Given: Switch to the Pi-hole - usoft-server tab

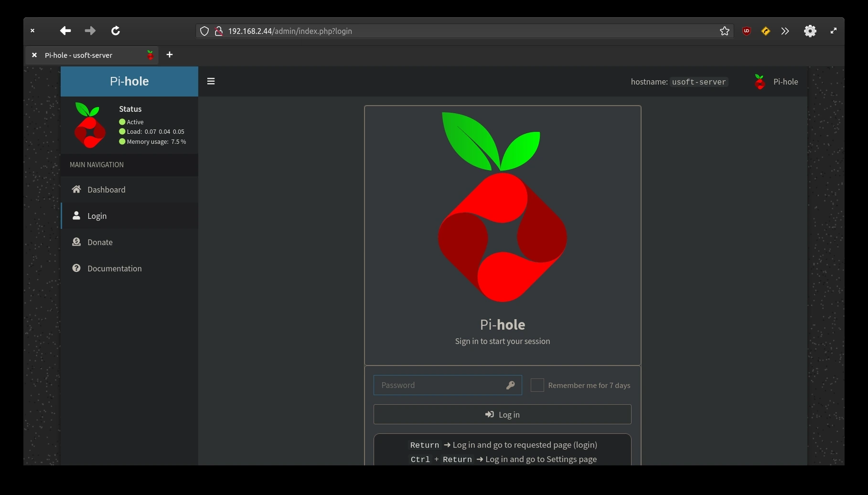Looking at the screenshot, I should coord(92,55).
